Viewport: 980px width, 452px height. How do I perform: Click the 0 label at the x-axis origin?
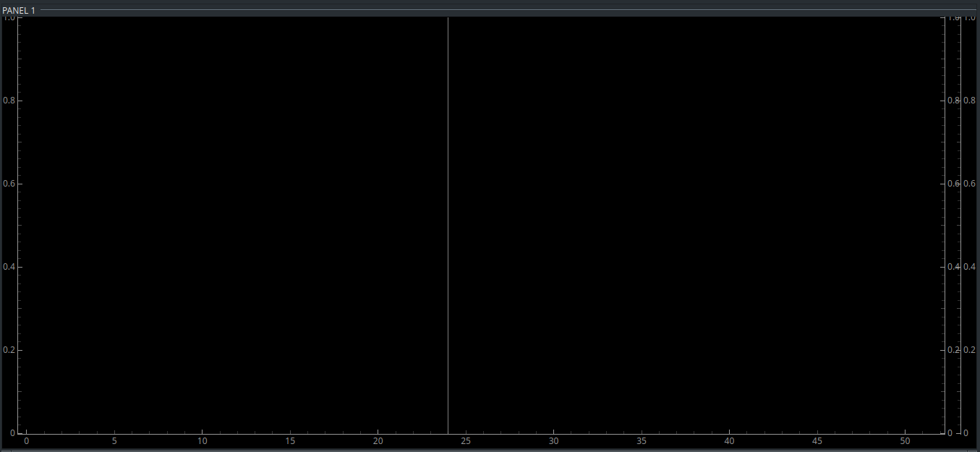click(27, 441)
